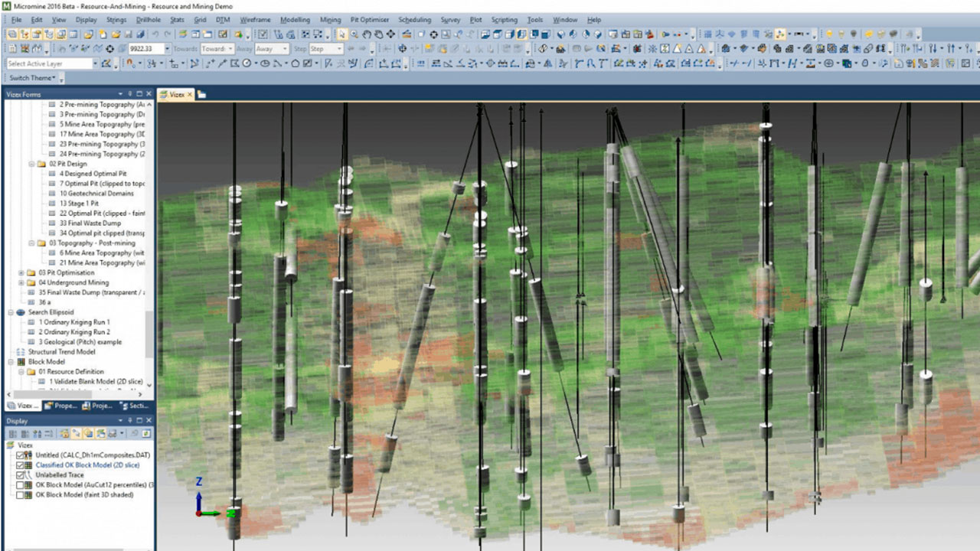Click the pan hand tool icon

[367, 34]
